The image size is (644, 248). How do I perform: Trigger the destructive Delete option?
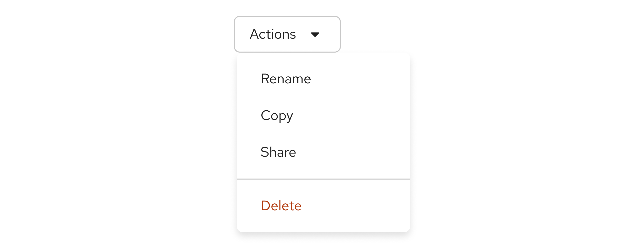point(281,205)
